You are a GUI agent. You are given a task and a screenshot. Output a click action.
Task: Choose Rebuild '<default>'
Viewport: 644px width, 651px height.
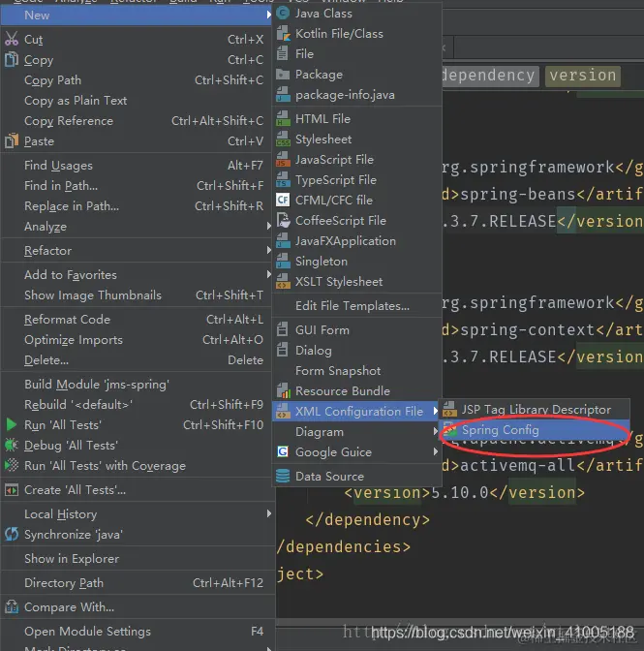pos(137,404)
